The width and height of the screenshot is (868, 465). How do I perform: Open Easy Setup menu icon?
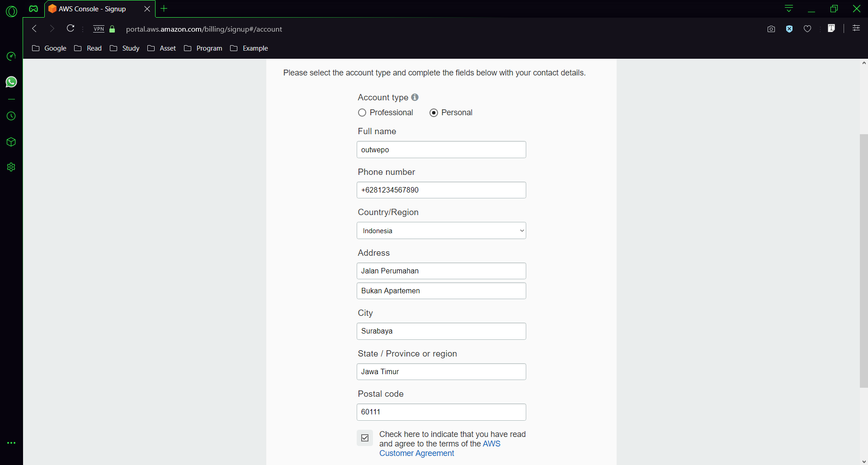coord(856,28)
